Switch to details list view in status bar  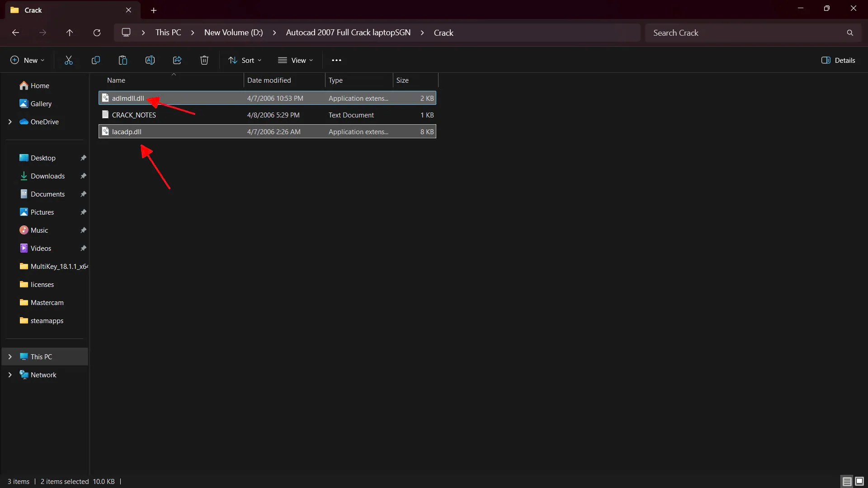click(x=847, y=481)
